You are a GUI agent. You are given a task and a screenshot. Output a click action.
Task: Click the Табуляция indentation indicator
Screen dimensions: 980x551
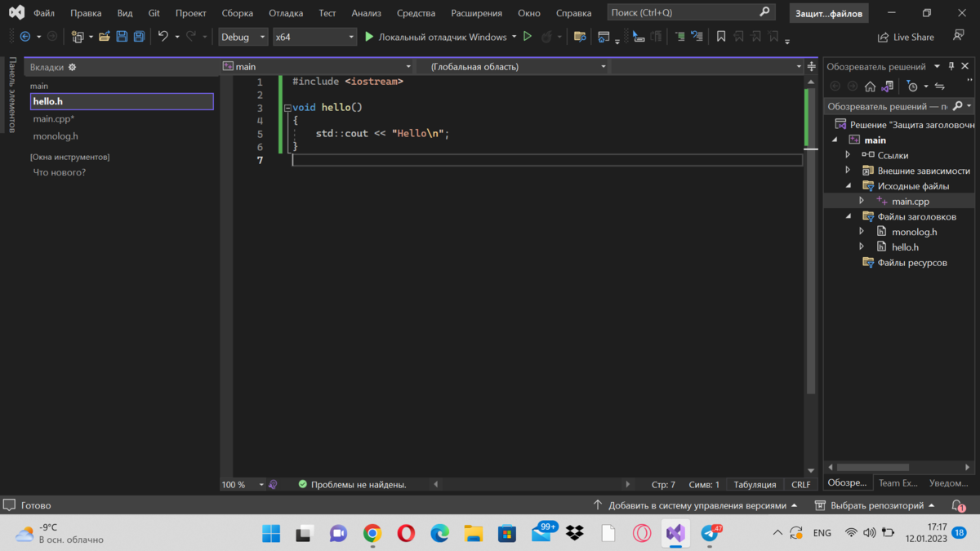pyautogui.click(x=755, y=484)
